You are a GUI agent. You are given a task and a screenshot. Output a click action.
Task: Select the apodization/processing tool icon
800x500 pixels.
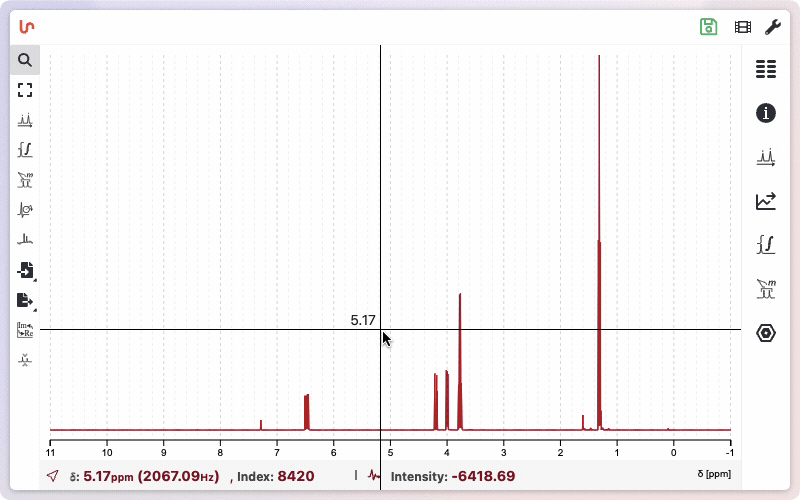[25, 240]
